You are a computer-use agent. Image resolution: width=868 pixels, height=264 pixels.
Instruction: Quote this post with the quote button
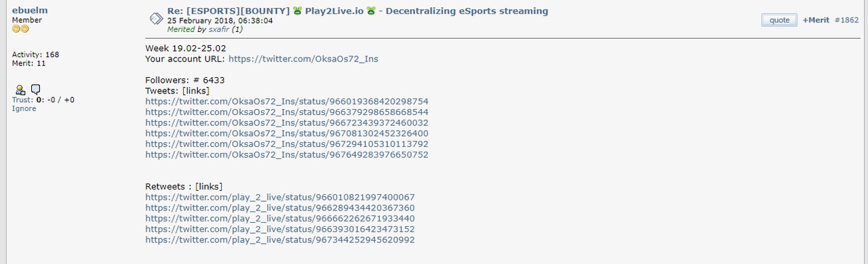pos(779,20)
